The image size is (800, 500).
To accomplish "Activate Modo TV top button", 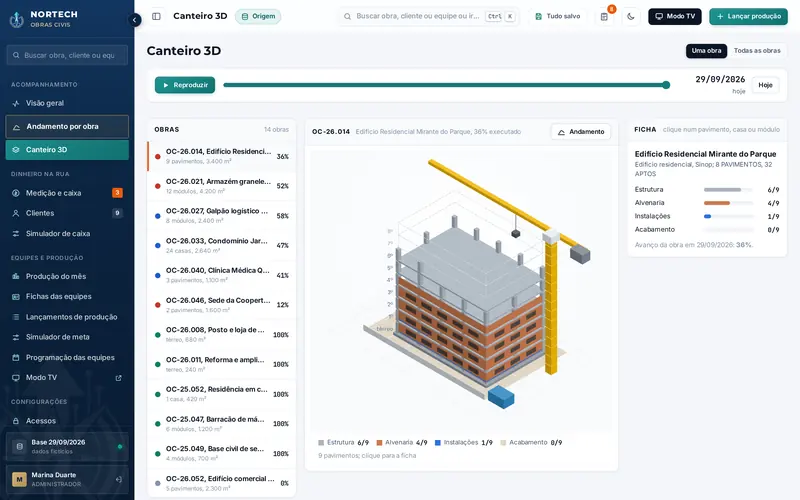I will click(x=675, y=16).
